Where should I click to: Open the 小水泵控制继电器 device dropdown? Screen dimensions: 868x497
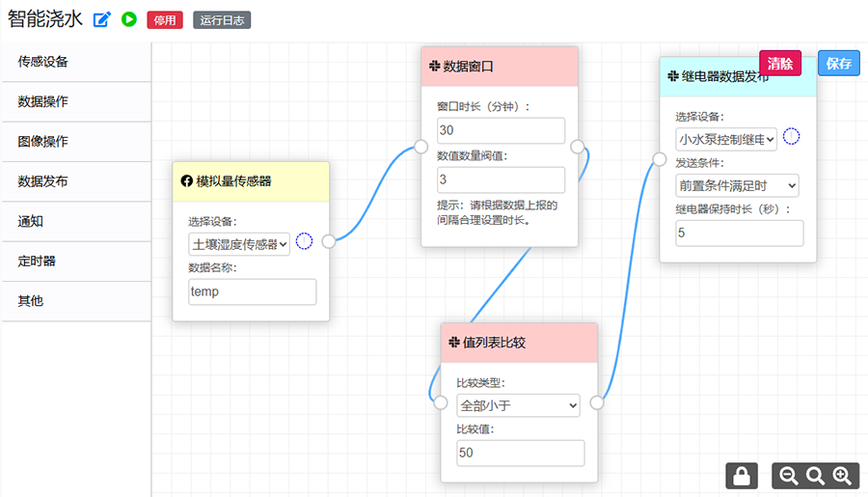pyautogui.click(x=726, y=139)
